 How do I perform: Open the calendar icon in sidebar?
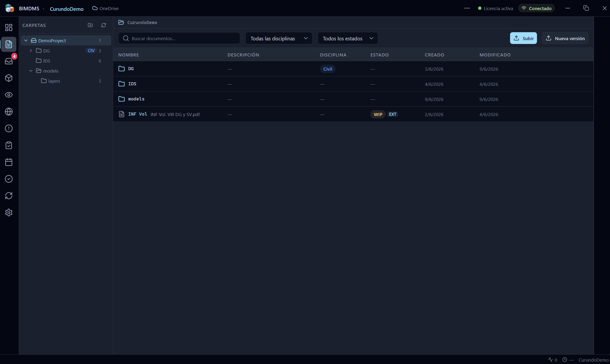(x=9, y=162)
